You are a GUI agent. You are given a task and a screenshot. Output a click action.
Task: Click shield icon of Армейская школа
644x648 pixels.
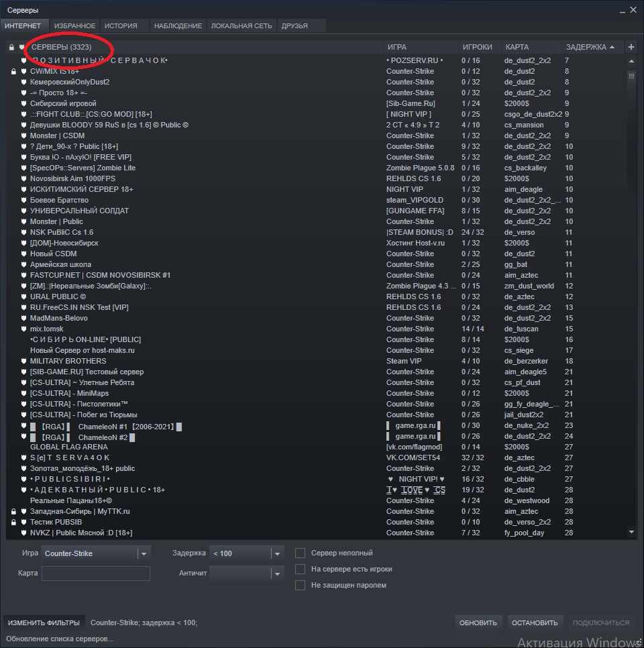[23, 264]
